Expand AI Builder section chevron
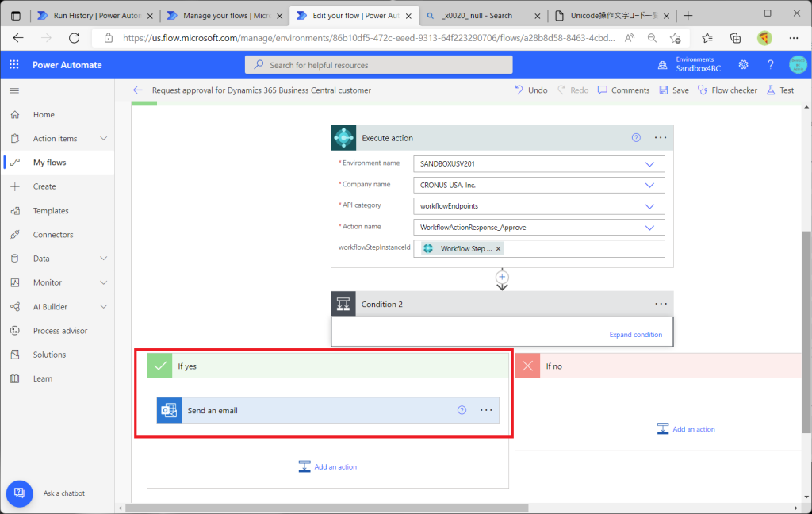 (104, 307)
